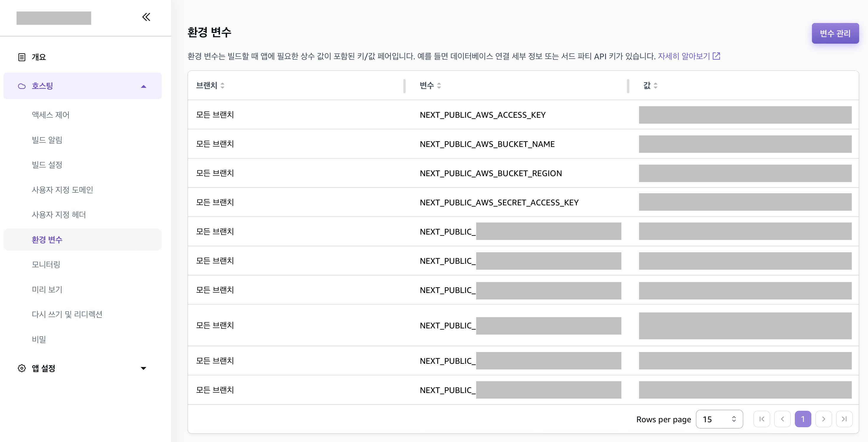This screenshot has width=868, height=442.
Task: Click the 앱 설정 gear icon
Action: (x=22, y=368)
